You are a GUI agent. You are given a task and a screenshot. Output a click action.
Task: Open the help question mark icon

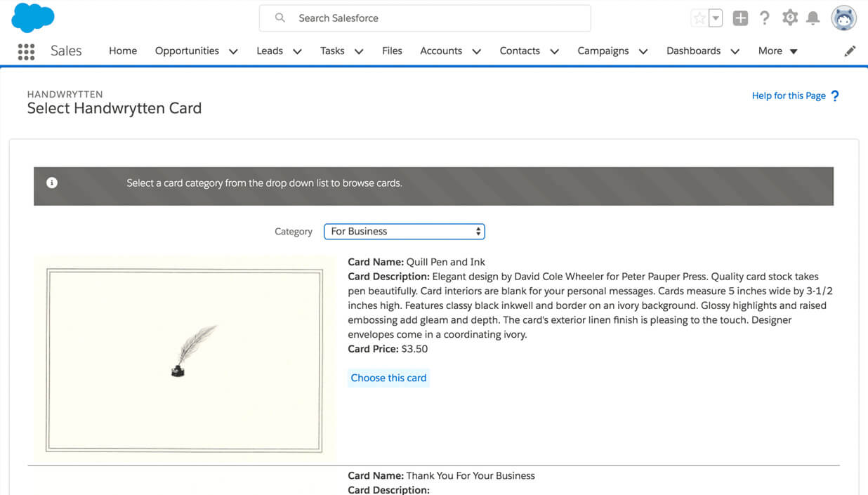point(765,18)
